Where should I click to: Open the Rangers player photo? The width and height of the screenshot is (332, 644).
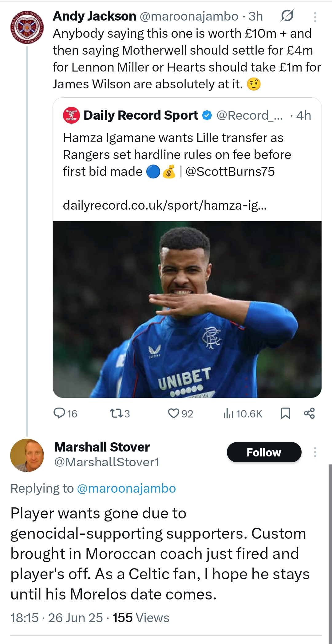187,309
